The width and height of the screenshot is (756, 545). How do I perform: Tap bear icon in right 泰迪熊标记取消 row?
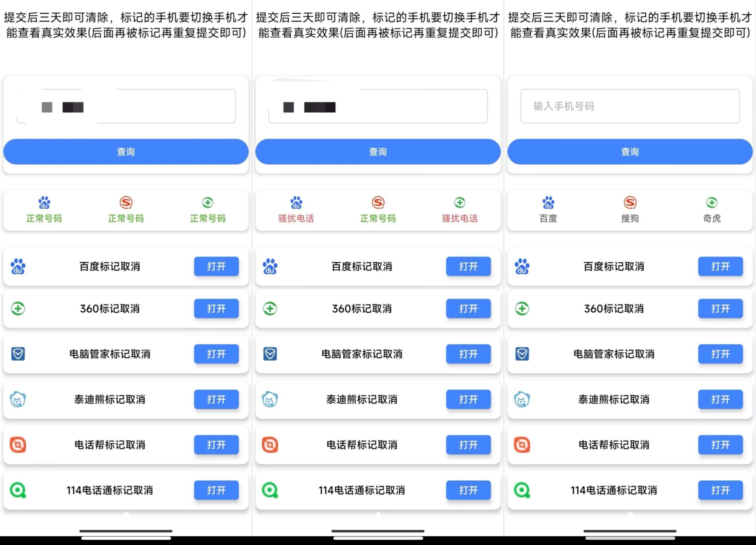pyautogui.click(x=522, y=400)
